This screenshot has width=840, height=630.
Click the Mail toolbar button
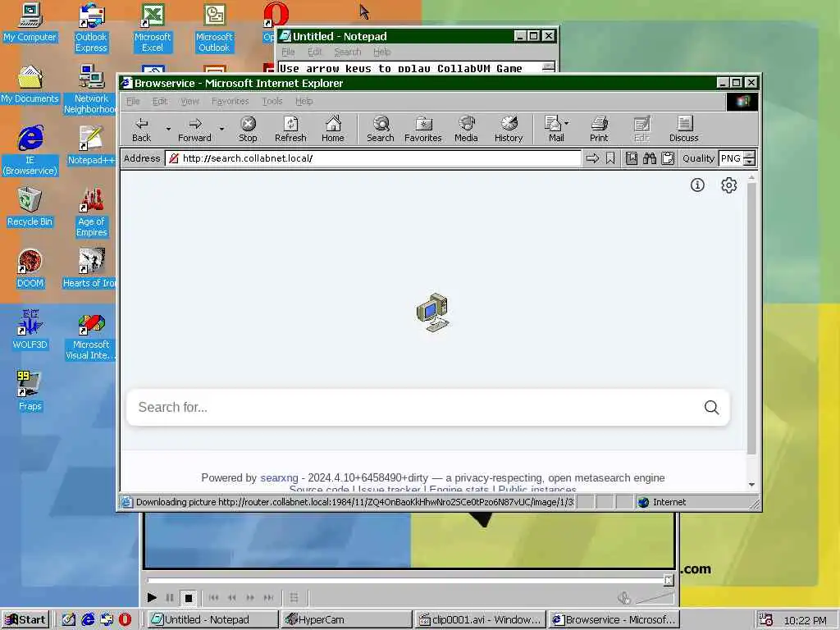554,129
